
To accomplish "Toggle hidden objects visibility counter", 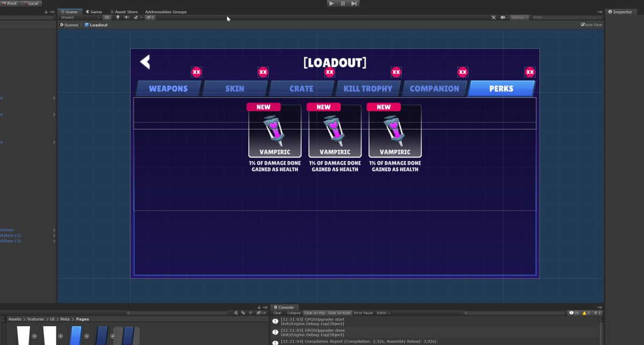I will [150, 17].
